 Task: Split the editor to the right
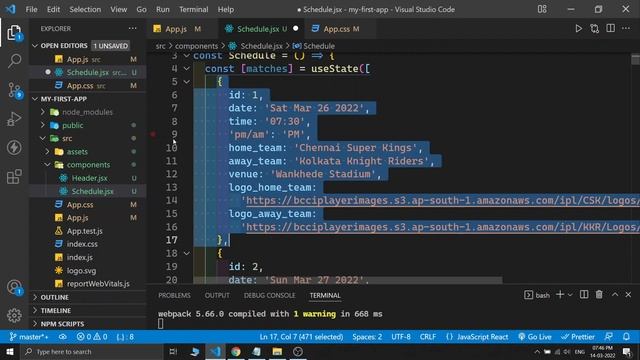pyautogui.click(x=610, y=28)
